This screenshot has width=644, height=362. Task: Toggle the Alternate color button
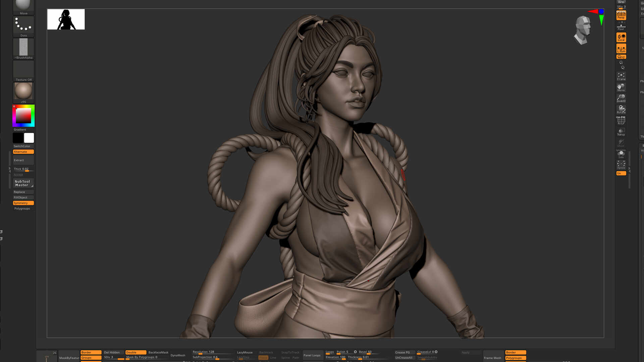click(23, 152)
